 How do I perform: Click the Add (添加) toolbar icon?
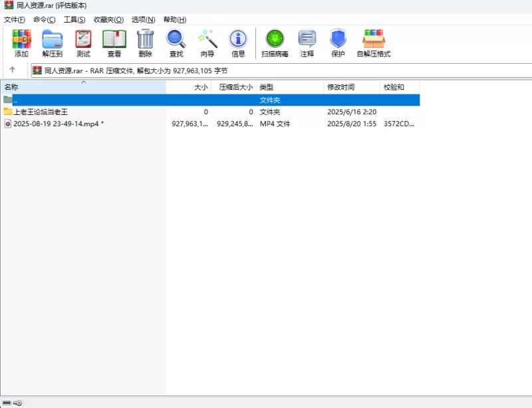click(x=21, y=43)
